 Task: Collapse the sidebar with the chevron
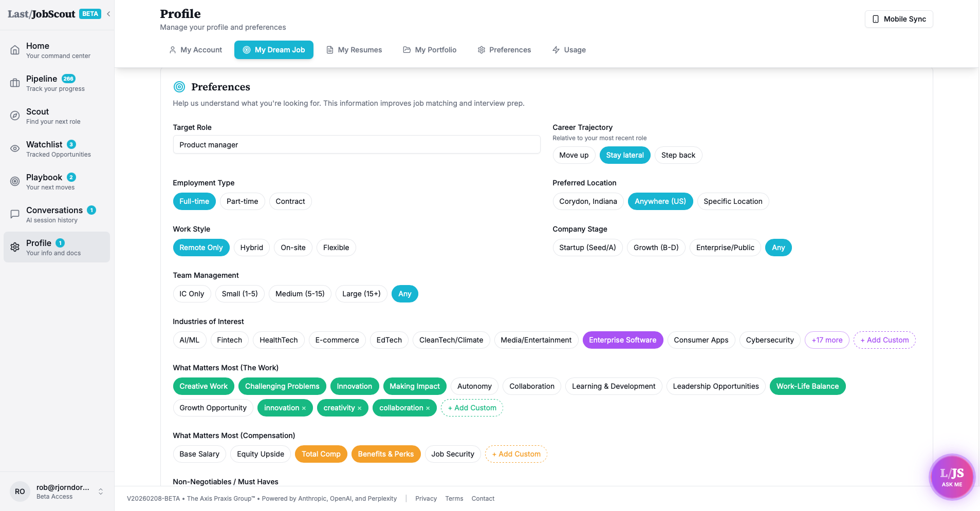point(108,14)
